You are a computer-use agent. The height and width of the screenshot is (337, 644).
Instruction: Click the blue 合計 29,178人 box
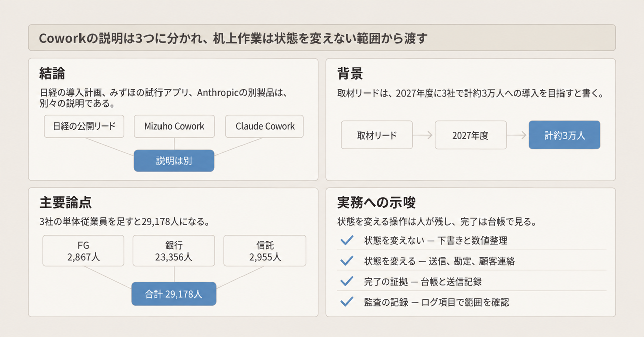pos(174,294)
